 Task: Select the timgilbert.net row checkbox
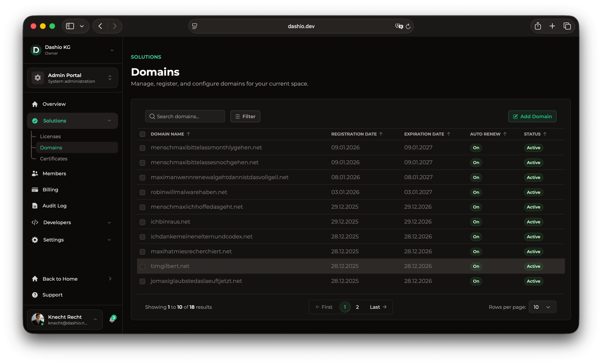point(142,266)
